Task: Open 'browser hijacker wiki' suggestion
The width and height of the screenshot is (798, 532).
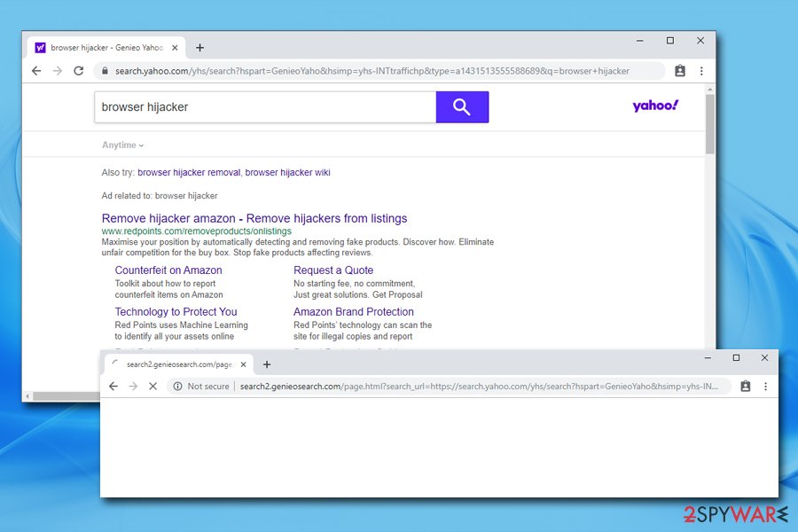Action: point(287,173)
